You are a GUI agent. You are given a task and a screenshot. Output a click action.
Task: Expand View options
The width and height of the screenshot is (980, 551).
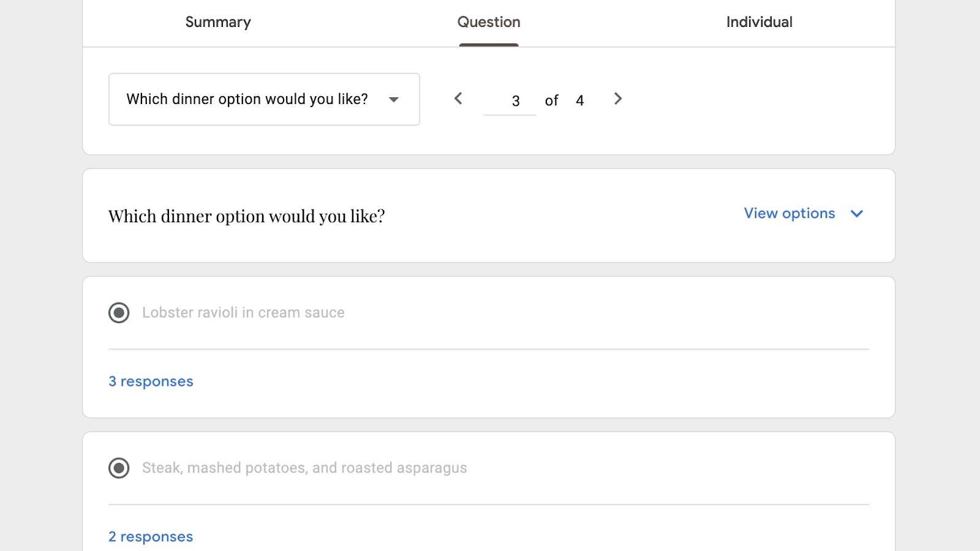(x=790, y=214)
